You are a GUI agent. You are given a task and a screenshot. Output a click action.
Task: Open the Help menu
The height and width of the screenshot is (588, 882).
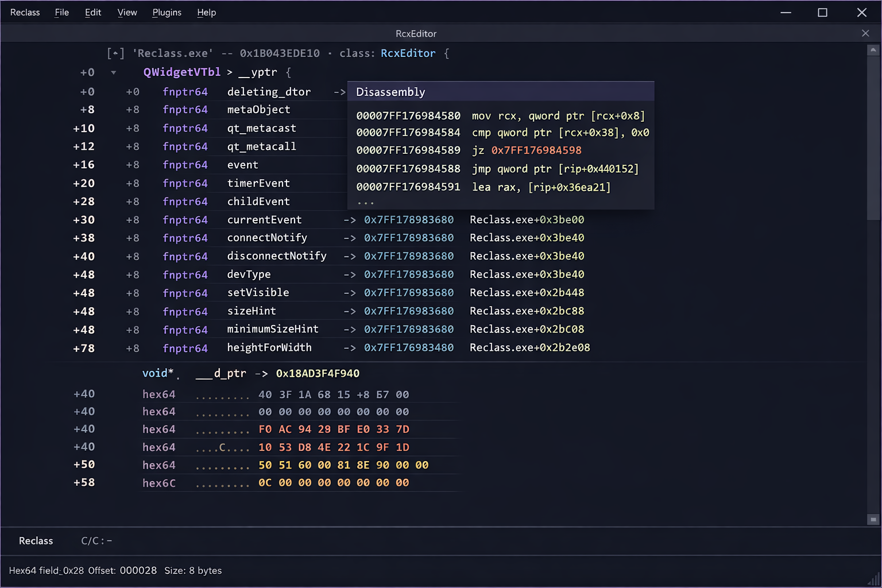(207, 12)
